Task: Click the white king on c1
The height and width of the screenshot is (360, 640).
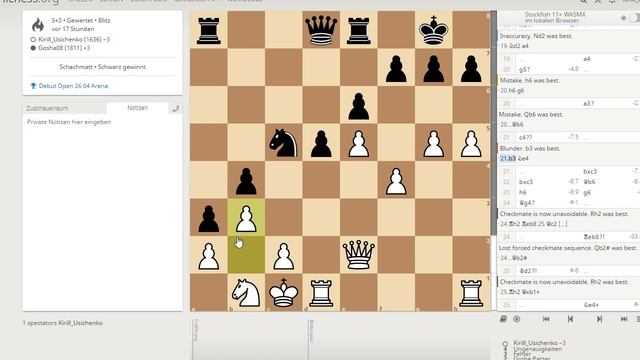Action: (284, 293)
